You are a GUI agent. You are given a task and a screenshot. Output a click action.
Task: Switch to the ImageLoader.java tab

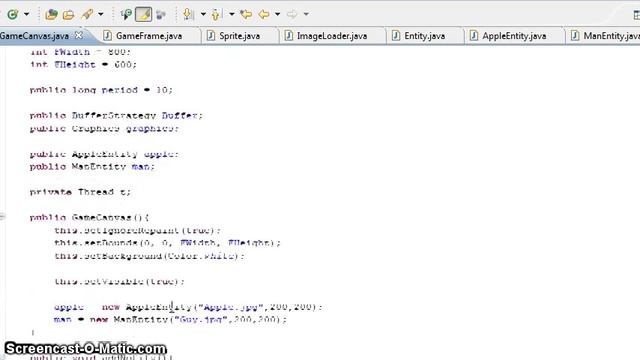click(332, 36)
